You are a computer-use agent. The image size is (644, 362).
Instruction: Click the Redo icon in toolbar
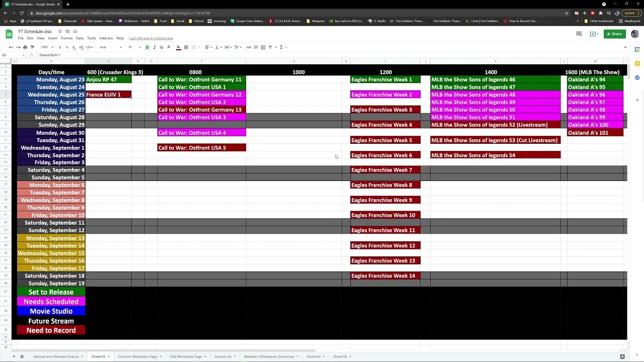[x=18, y=47]
